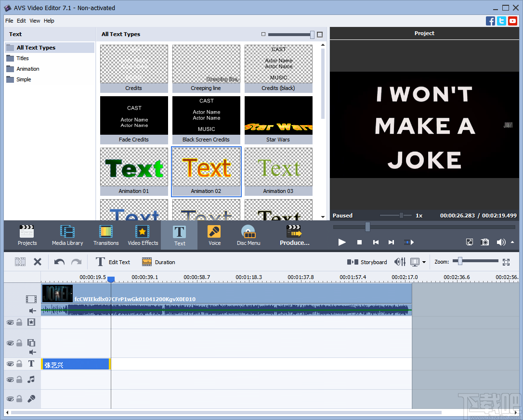Open the Voice recording section

click(x=214, y=235)
